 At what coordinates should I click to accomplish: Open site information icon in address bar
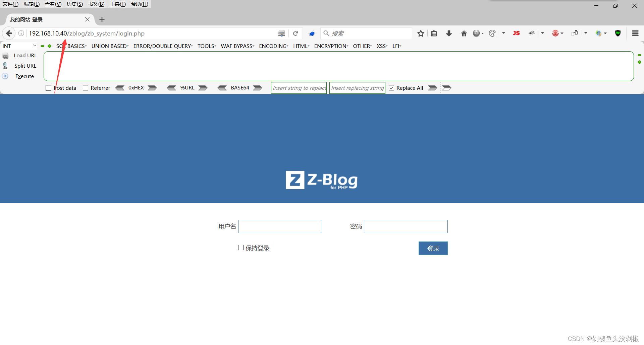coord(21,33)
